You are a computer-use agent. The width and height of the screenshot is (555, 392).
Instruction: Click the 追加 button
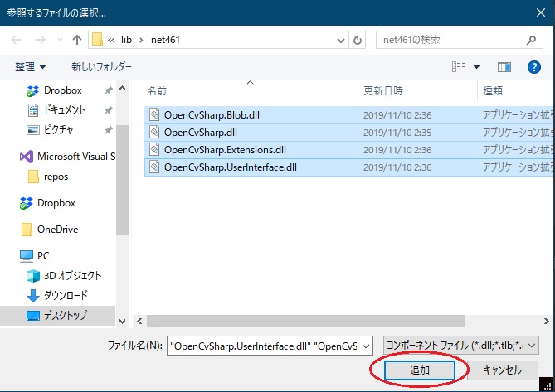point(420,370)
